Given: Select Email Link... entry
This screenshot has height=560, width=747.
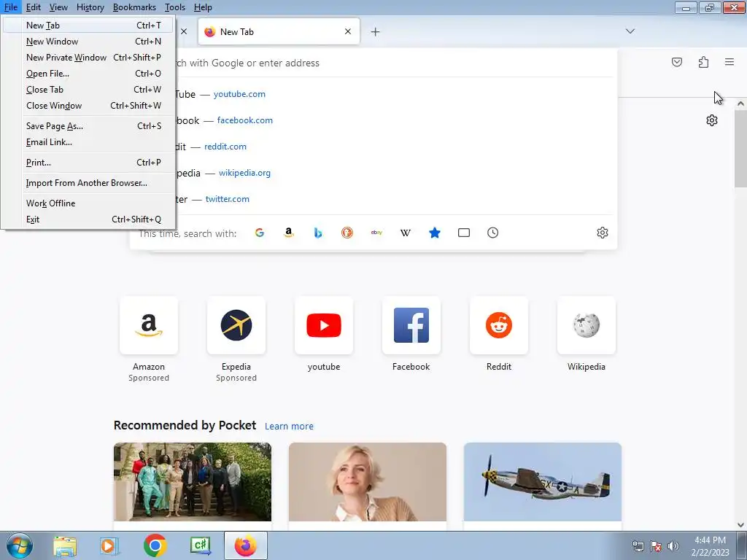Looking at the screenshot, I should [x=88, y=142].
